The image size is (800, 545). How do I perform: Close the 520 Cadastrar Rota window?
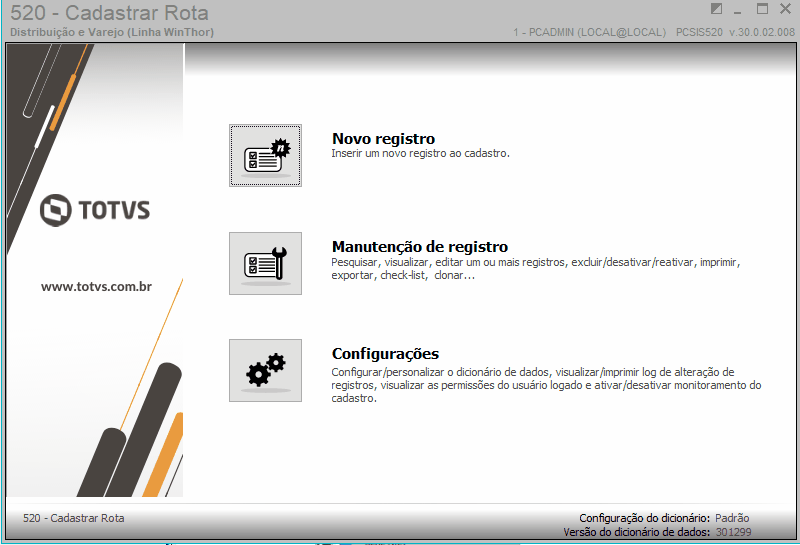click(x=786, y=9)
